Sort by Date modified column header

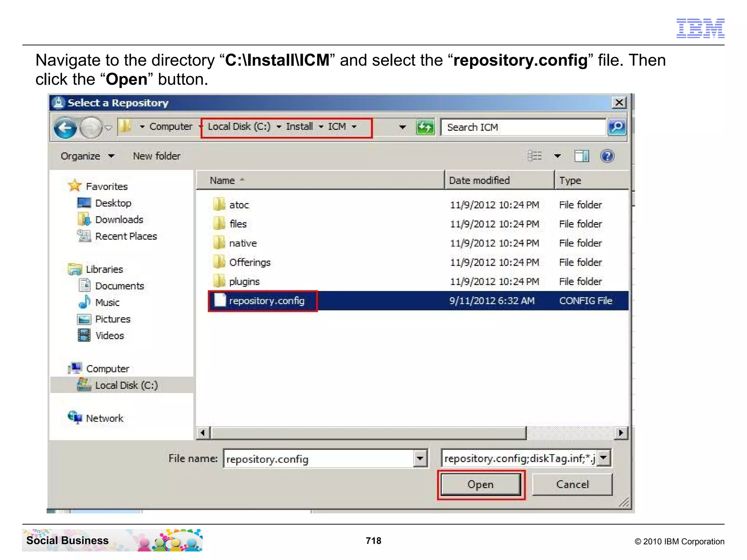(x=500, y=180)
